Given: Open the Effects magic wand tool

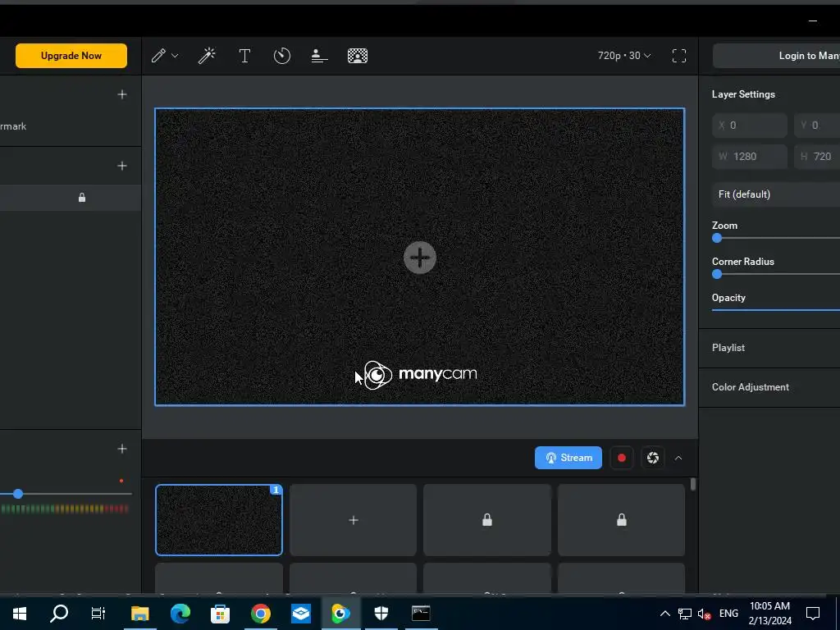Looking at the screenshot, I should coord(207,56).
